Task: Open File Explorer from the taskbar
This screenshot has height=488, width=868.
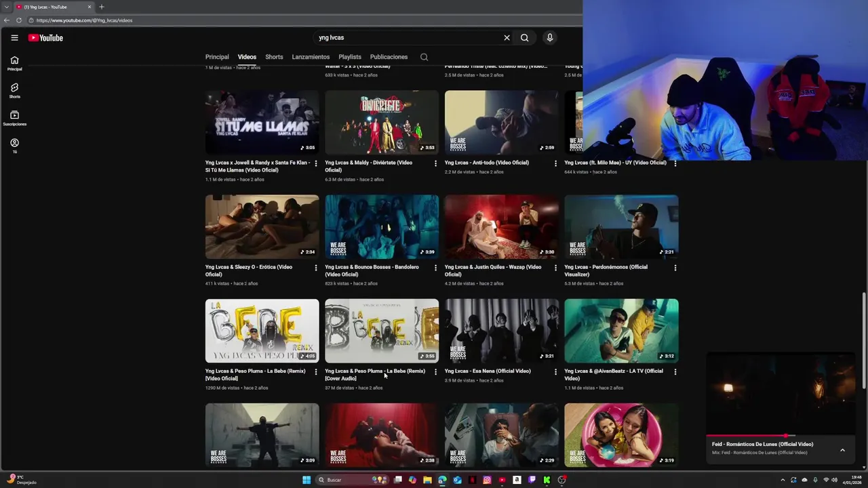Action: pos(427,480)
